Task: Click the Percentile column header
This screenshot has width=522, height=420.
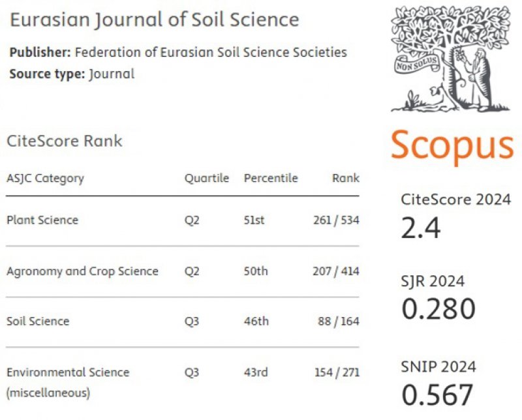Action: (x=271, y=178)
